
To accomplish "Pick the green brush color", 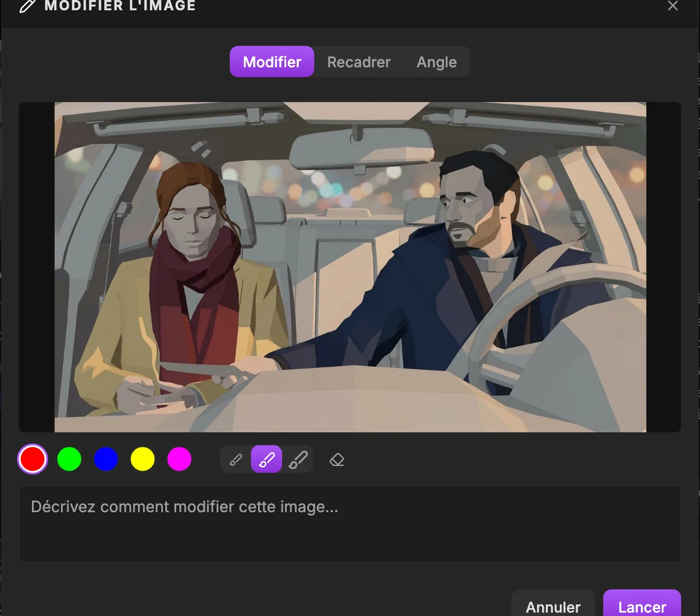I will point(70,459).
